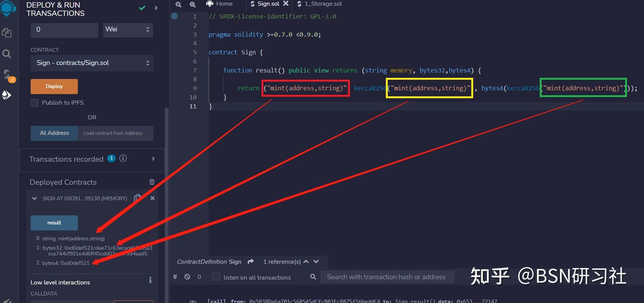Toggle listen on all transactions checkbox
Image resolution: width=644 pixels, height=303 pixels.
(216, 277)
